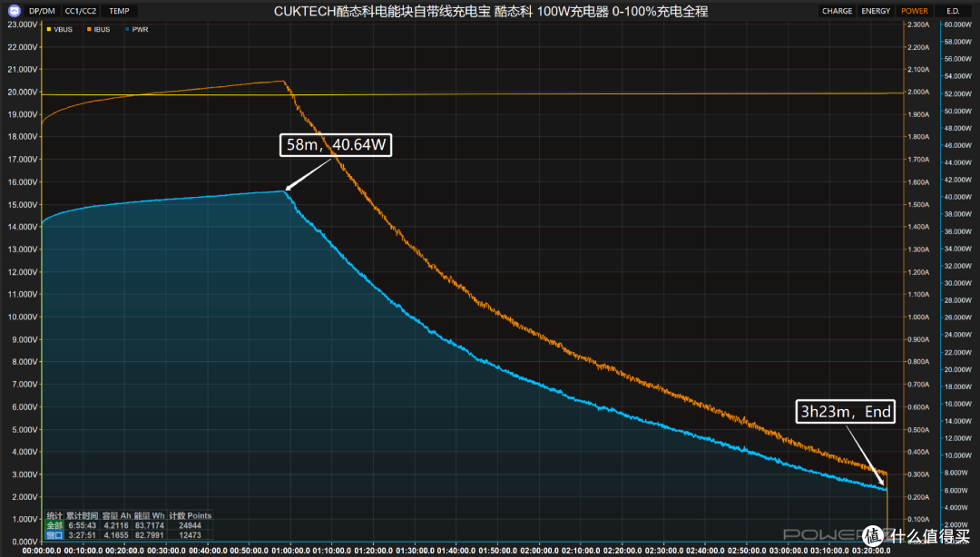The height and width of the screenshot is (557, 980).
Task: Select the ENERGY view tab
Action: [x=876, y=11]
